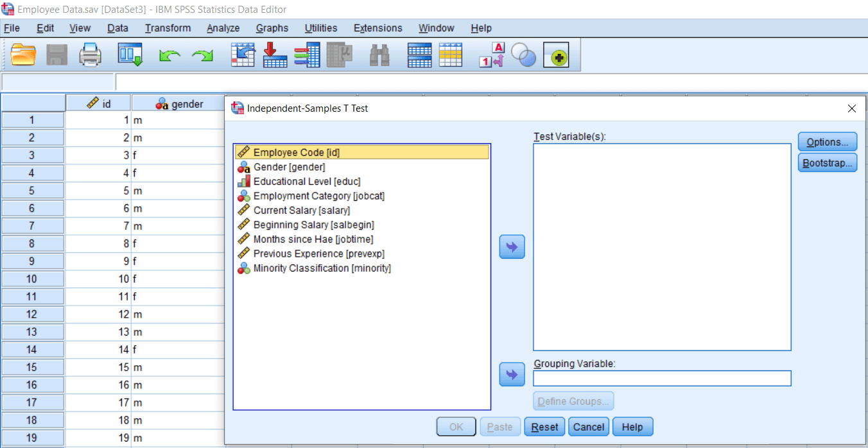Click the Reset button

pyautogui.click(x=544, y=427)
